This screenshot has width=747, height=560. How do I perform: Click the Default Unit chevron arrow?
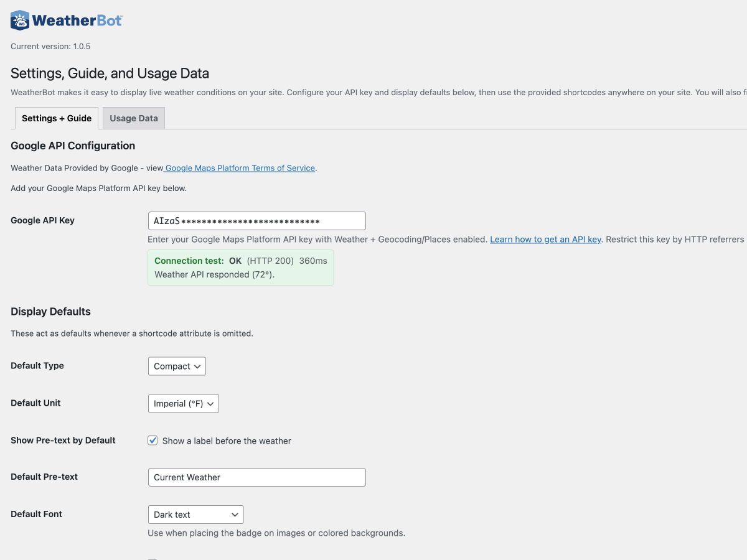[x=210, y=404]
